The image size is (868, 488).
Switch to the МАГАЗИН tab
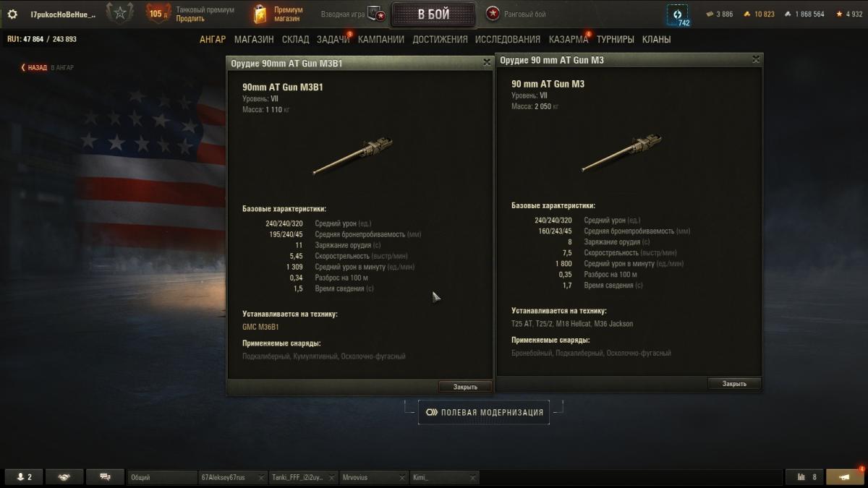pos(254,40)
